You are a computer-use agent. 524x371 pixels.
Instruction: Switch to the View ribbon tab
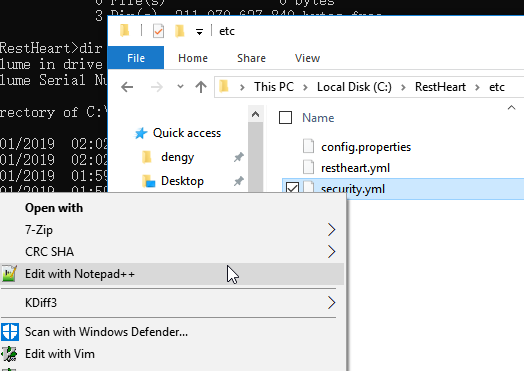[307, 58]
